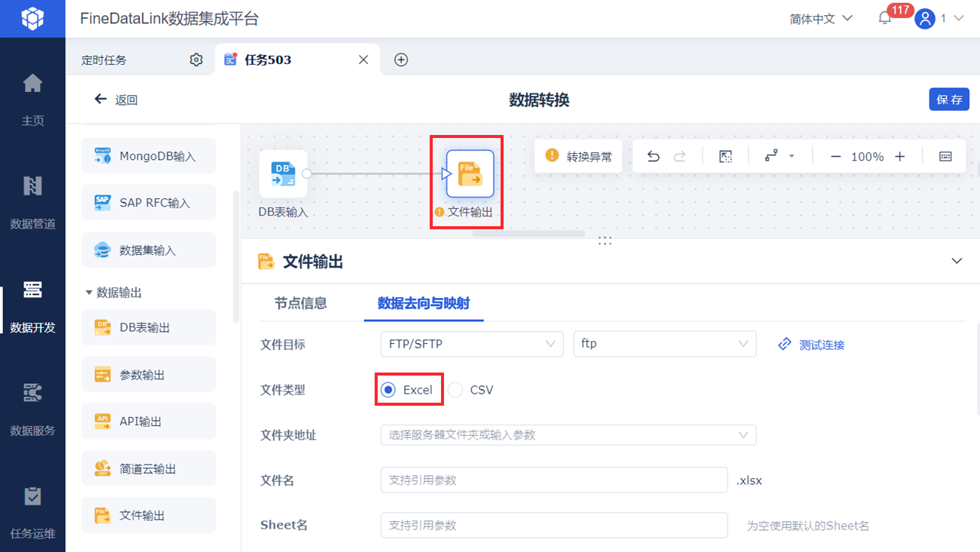Open 任务运维 in the sidebar
Viewport: 980px width, 552px height.
32,513
